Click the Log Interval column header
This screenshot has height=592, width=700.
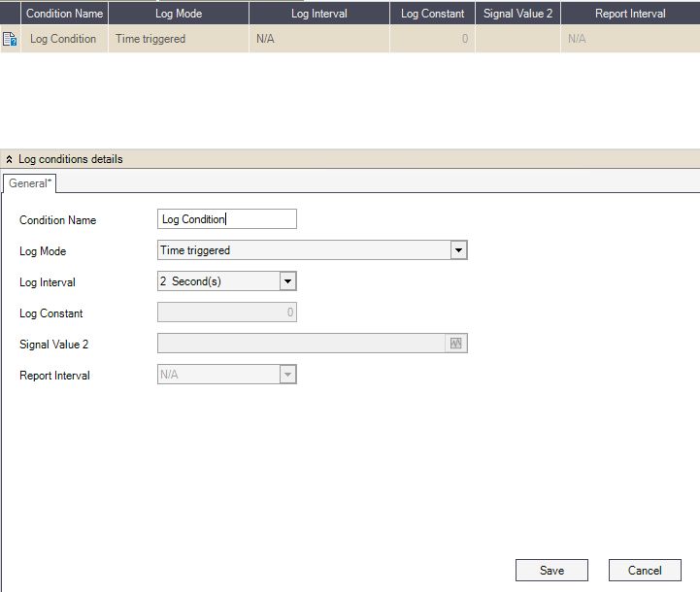point(319,14)
